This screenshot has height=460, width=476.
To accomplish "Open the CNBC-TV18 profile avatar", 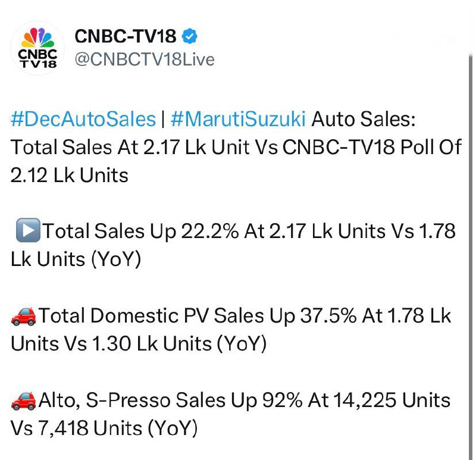I will coord(37,48).
